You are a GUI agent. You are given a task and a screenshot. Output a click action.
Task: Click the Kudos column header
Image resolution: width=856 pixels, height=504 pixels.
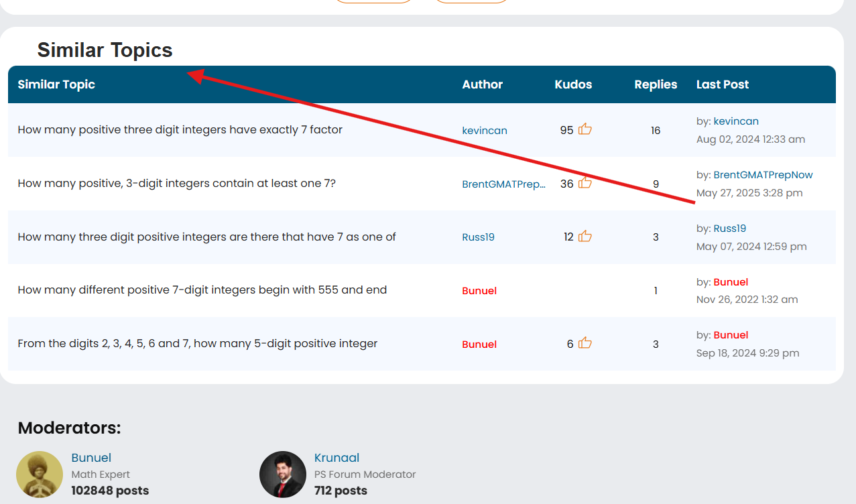[x=573, y=84]
